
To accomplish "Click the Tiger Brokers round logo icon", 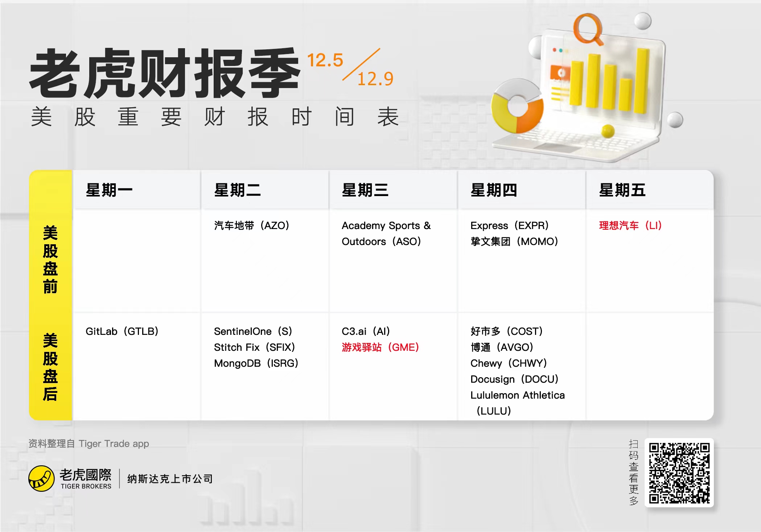I will 41,478.
